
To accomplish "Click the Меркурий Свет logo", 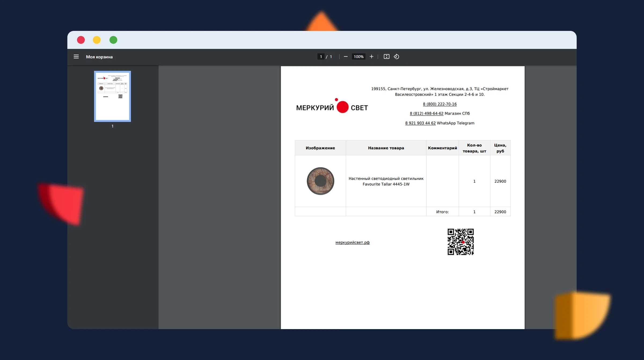I will (332, 107).
